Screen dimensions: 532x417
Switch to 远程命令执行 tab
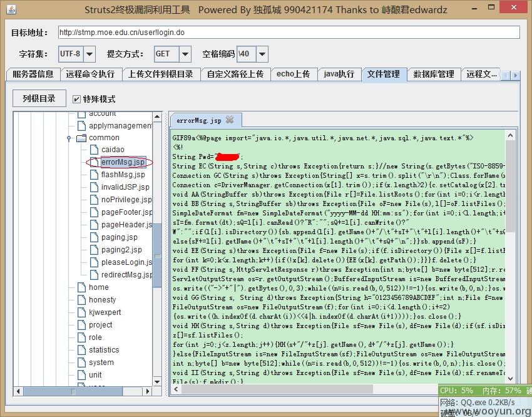click(90, 74)
